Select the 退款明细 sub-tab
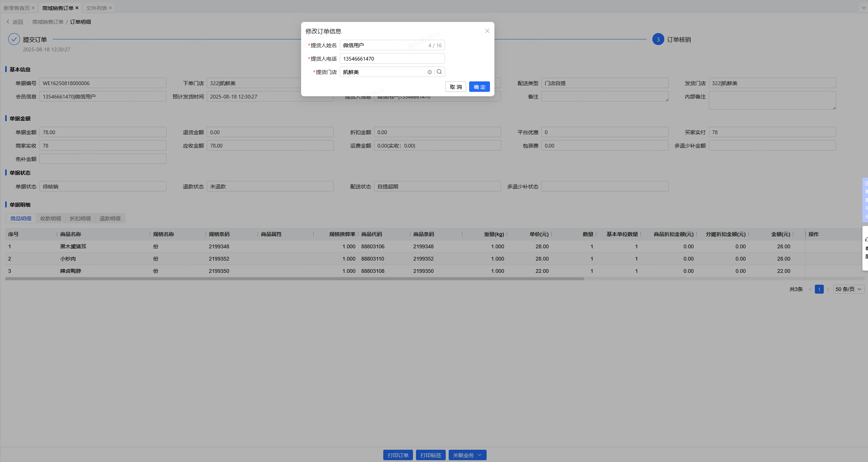This screenshot has height=462, width=868. pyautogui.click(x=110, y=219)
